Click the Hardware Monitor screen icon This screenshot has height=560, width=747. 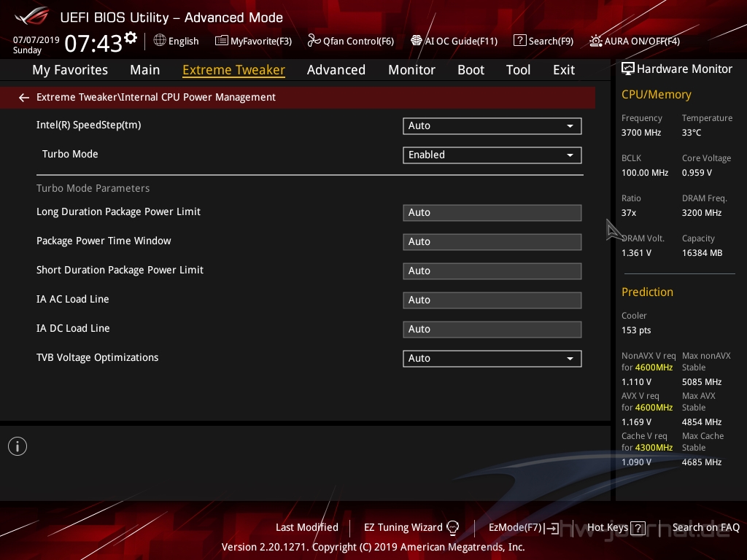click(628, 69)
